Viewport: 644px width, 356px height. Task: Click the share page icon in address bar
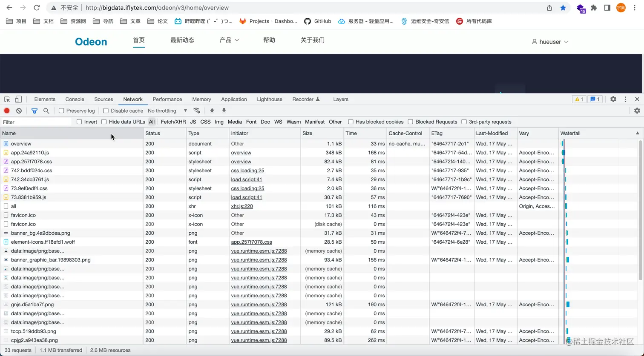coord(549,8)
